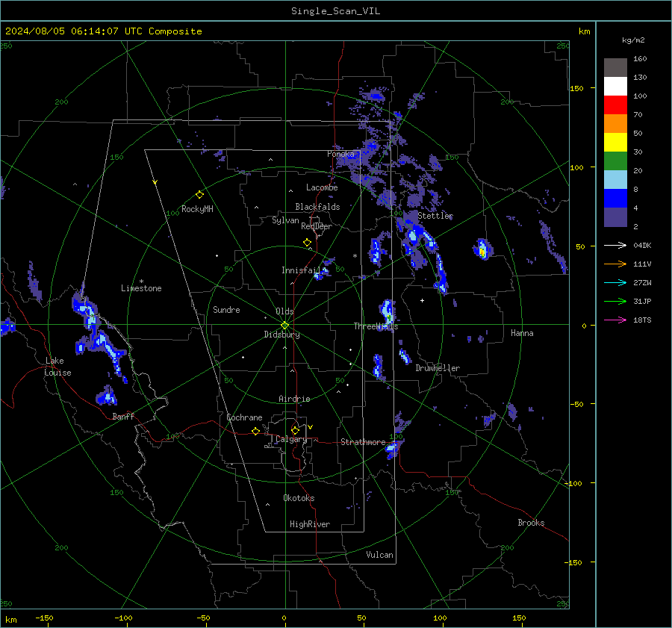The height and width of the screenshot is (628, 672).
Task: Click the yellow diamond marker near RedDeer
Action: pos(308,243)
